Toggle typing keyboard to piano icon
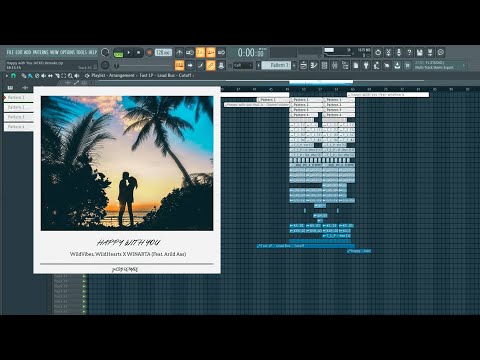480x360 pixels. tap(179, 65)
